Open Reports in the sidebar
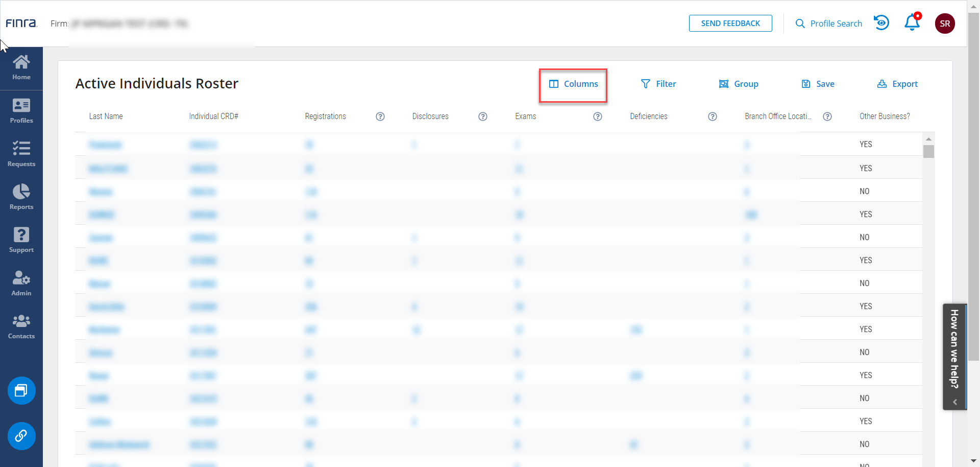Screen dimensions: 980x467 click(21, 197)
